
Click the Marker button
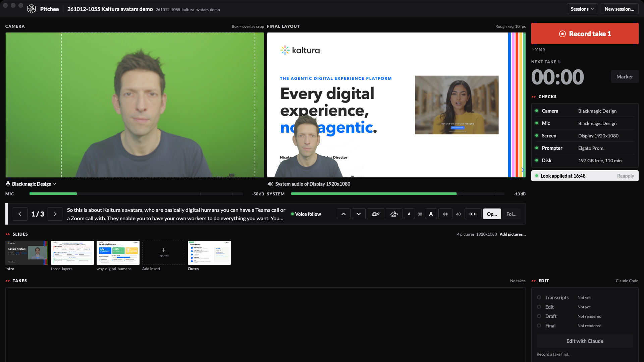625,76
